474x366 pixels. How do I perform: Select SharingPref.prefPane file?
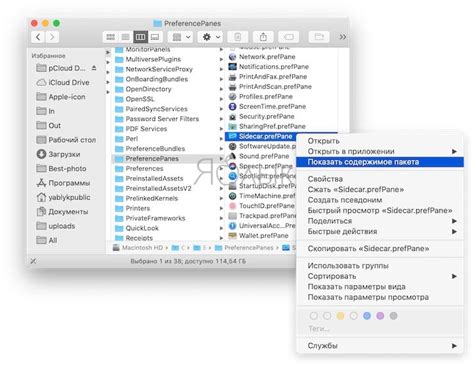tap(272, 126)
